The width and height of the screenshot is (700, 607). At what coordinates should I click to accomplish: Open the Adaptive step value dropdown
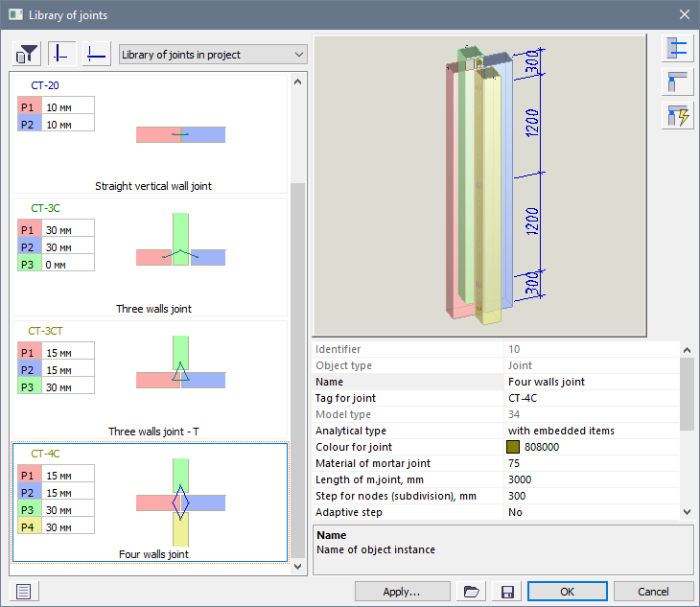590,513
